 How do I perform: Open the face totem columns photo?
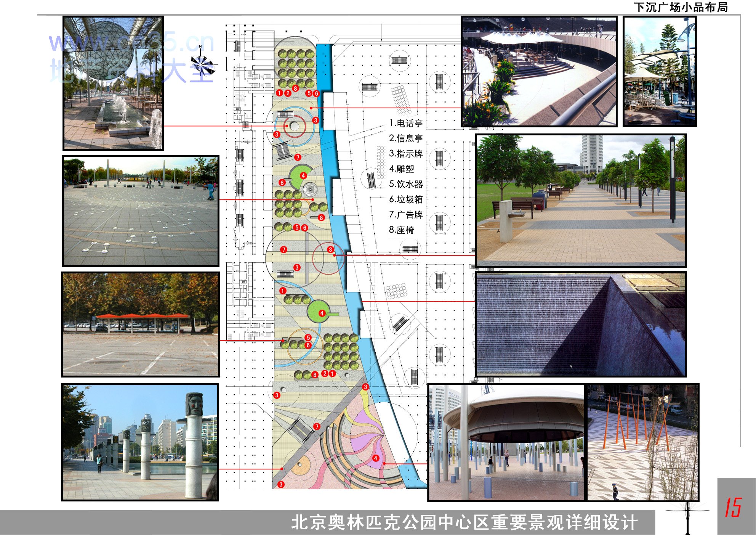click(x=140, y=442)
